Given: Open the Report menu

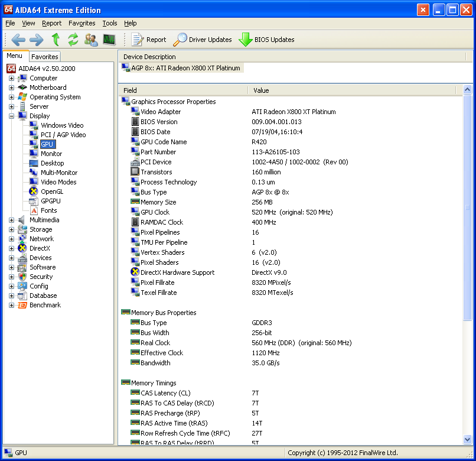Looking at the screenshot, I should pyautogui.click(x=51, y=23).
